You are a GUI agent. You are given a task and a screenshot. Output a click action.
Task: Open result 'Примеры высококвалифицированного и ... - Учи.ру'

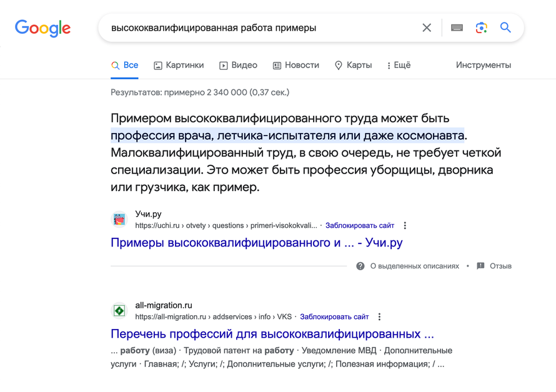point(256,243)
